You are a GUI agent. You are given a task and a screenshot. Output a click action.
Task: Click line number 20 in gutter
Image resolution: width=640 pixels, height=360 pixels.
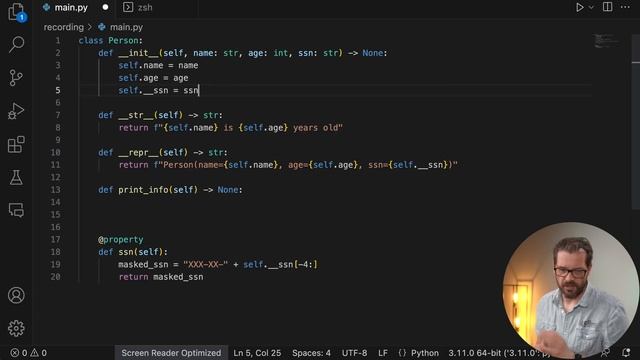click(56, 277)
